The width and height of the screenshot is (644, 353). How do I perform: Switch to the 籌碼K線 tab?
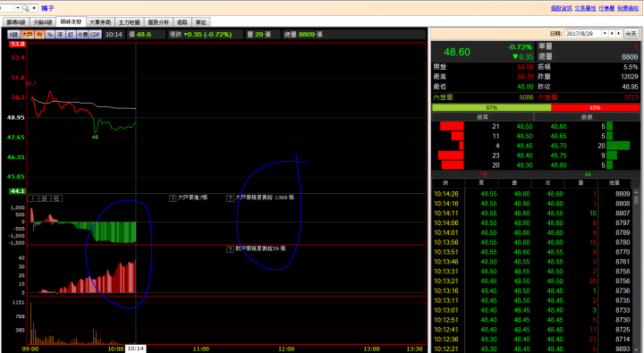click(x=15, y=22)
